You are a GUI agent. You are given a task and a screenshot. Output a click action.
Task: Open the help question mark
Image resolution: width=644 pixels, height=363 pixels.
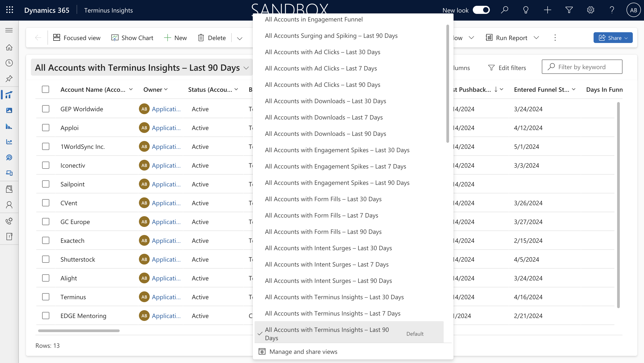point(612,10)
